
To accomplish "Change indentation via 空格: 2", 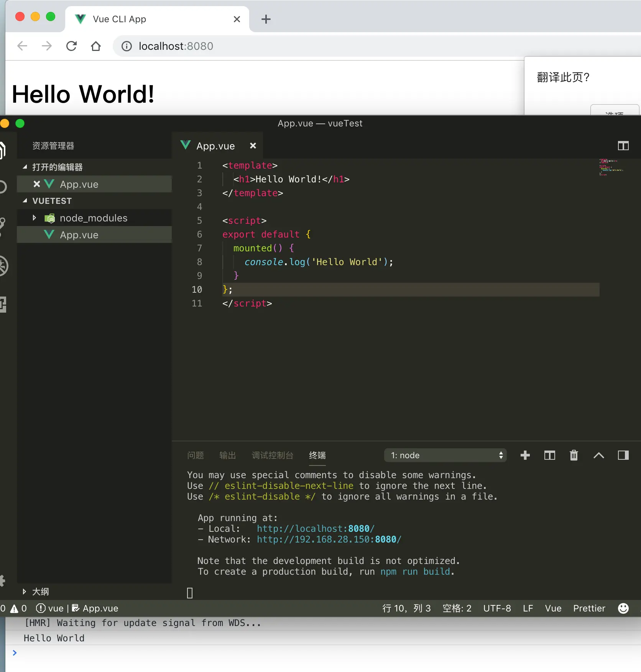I will (457, 608).
